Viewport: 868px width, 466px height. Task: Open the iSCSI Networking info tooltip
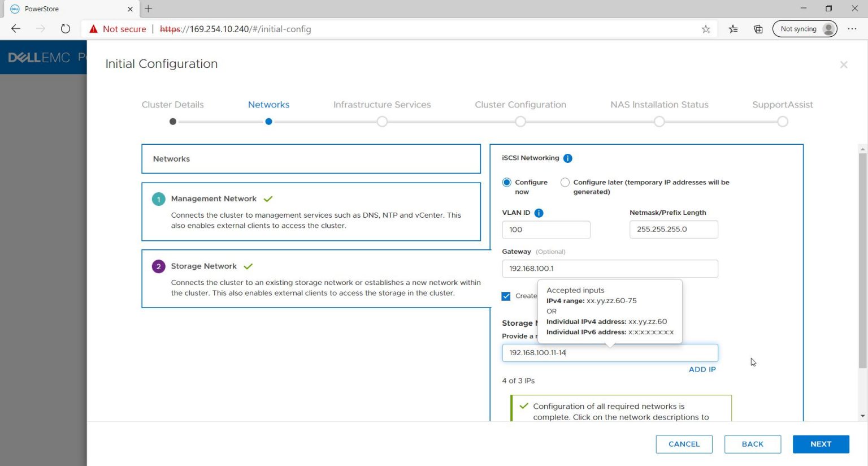click(567, 158)
